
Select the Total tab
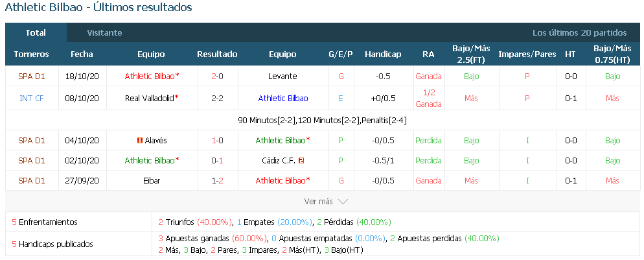point(36,33)
